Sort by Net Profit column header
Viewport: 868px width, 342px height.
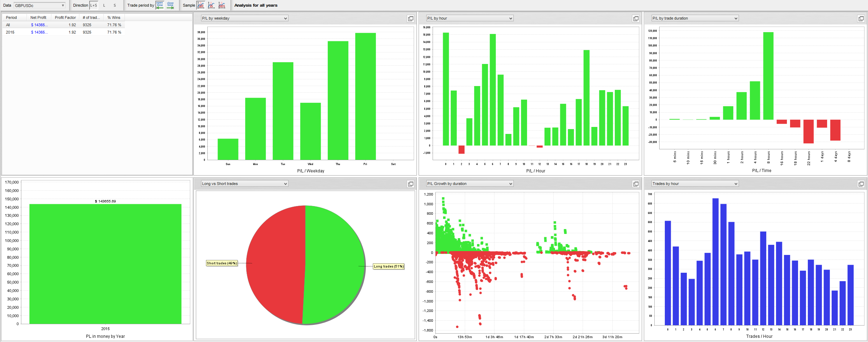[x=38, y=17]
